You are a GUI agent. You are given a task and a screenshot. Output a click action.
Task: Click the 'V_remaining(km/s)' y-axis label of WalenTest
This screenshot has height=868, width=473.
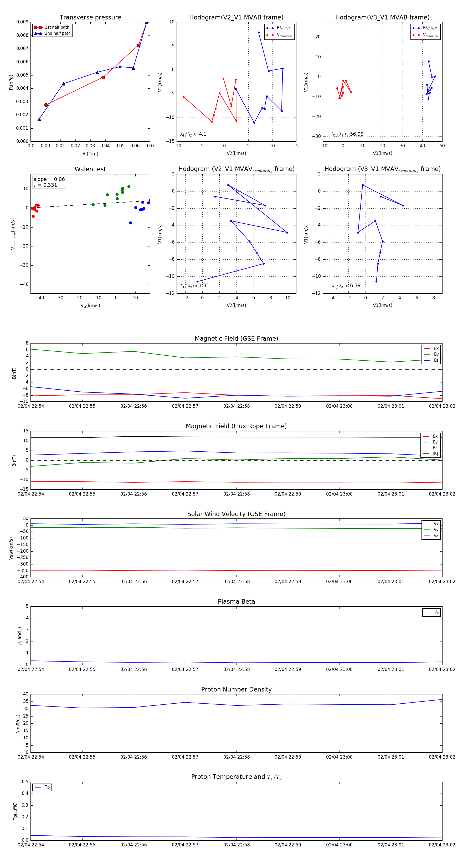point(13,234)
